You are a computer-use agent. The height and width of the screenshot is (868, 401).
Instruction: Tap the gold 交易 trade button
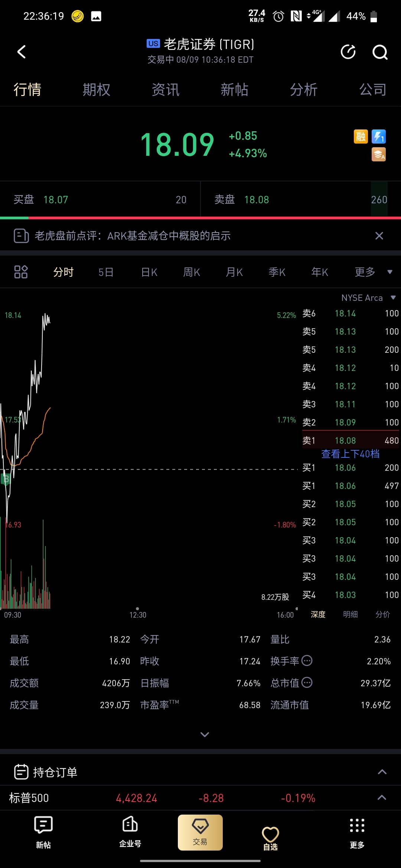(x=200, y=832)
